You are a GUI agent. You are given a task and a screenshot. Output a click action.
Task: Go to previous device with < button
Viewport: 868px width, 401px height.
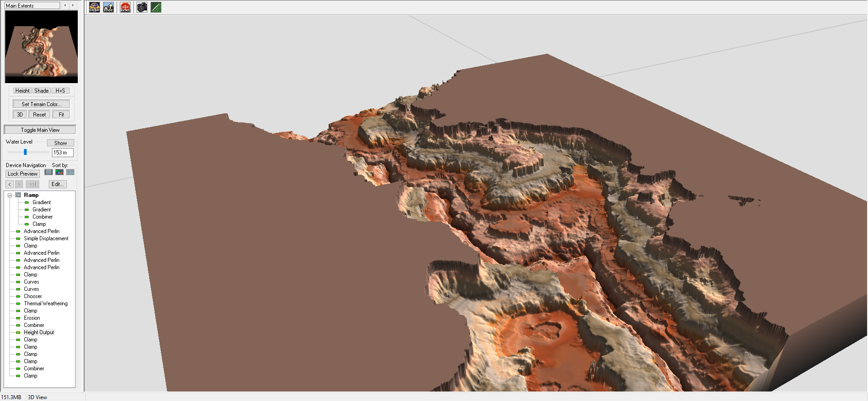(9, 184)
